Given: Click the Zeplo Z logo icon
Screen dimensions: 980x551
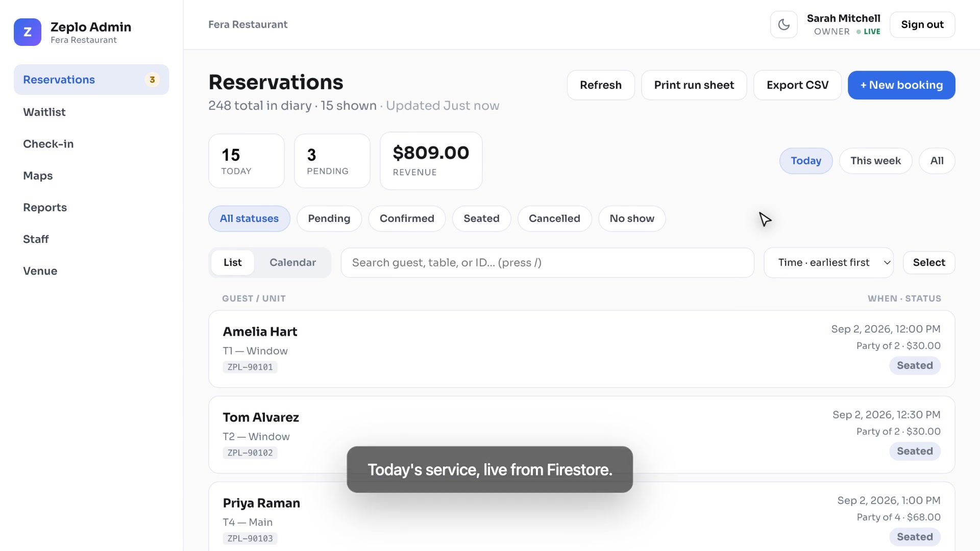Looking at the screenshot, I should tap(28, 32).
